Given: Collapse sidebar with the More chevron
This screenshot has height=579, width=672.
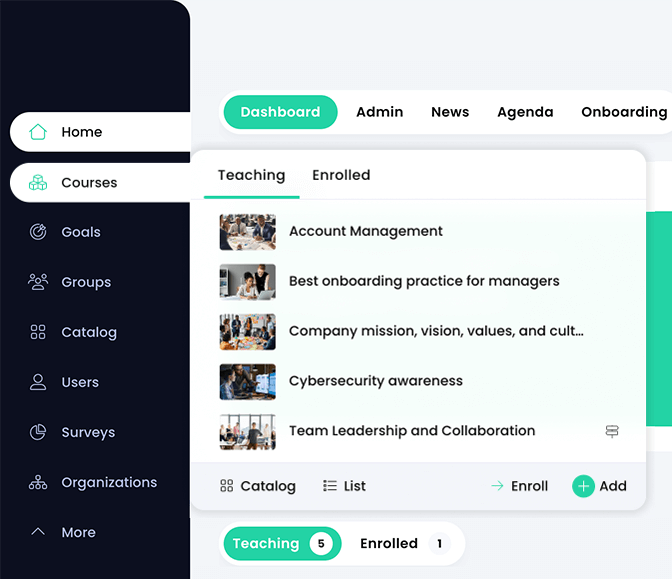Looking at the screenshot, I should pos(38,532).
